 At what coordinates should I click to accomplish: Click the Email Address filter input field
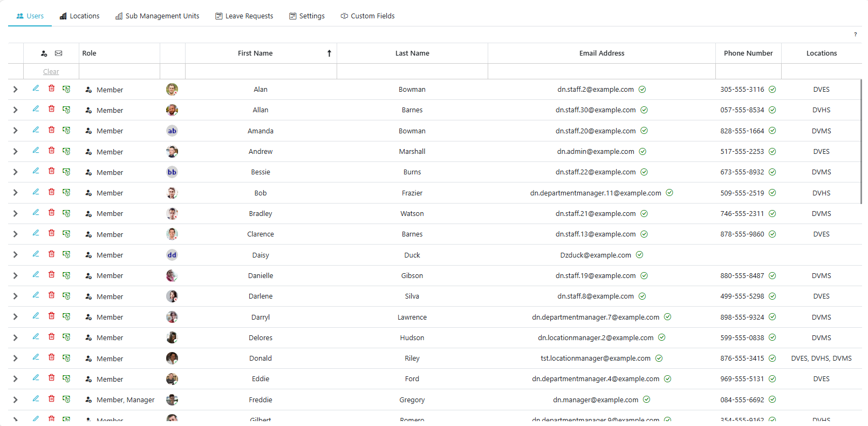coord(602,71)
